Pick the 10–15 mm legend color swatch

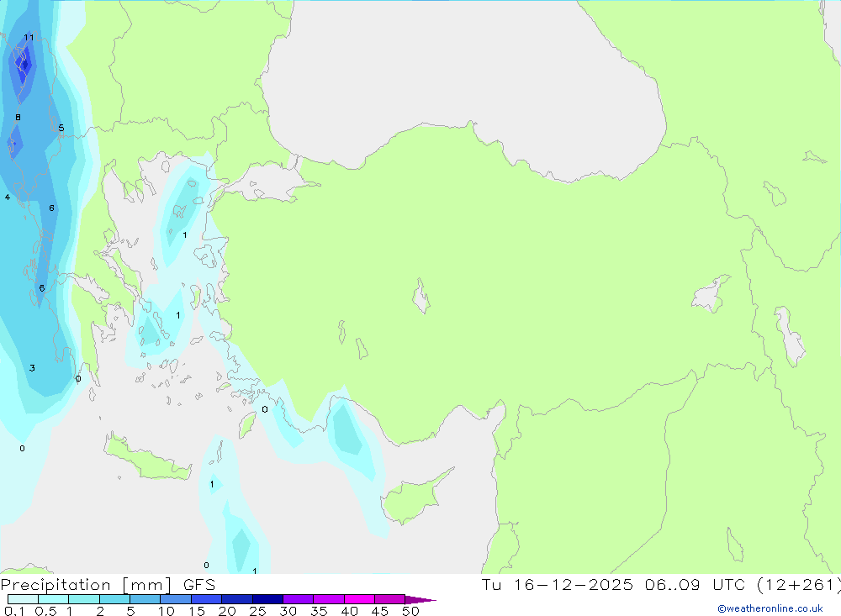176,599
